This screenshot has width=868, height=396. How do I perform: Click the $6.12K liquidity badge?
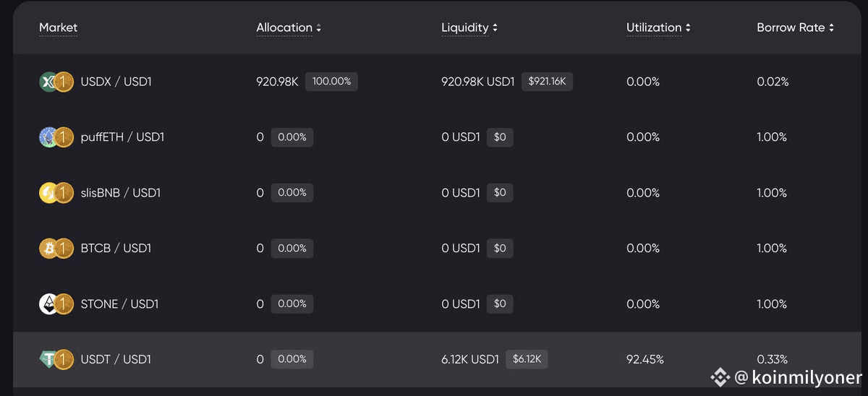pos(527,359)
